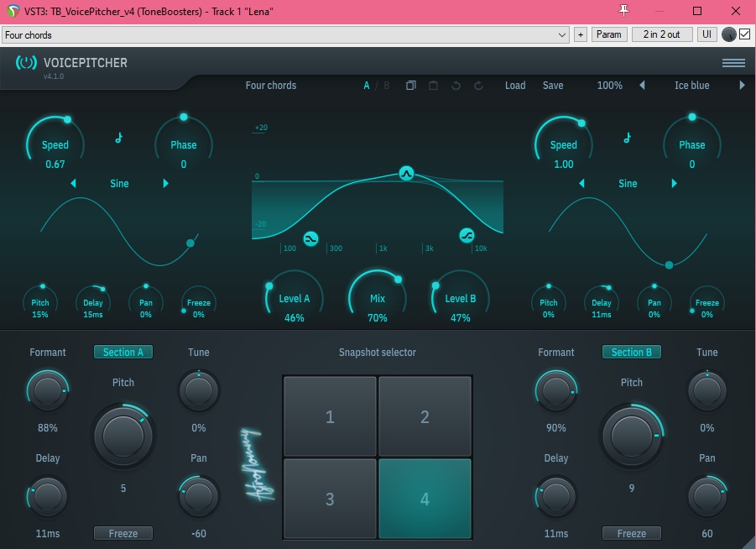Click the copy A/B state icon
Screen dimensions: 756x549
tap(411, 86)
